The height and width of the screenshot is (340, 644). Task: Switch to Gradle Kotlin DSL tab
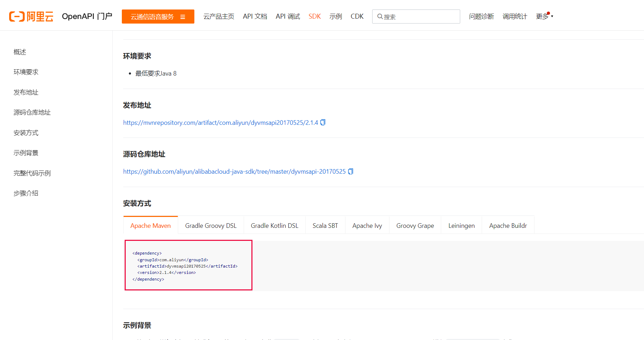click(274, 225)
